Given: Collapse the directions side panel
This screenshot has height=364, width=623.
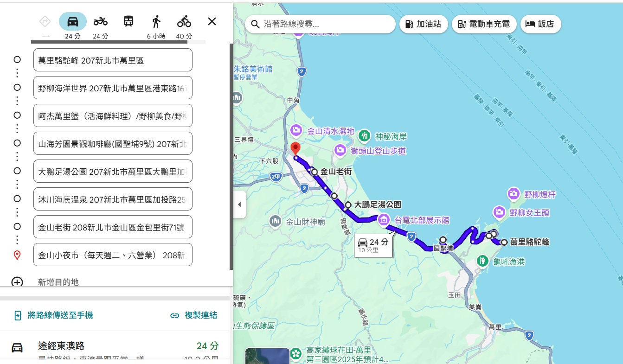Looking at the screenshot, I should coord(240,205).
